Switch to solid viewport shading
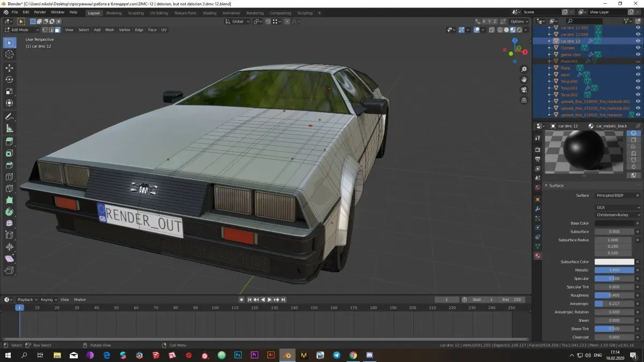Screen dimensions: 644x362 (507, 30)
